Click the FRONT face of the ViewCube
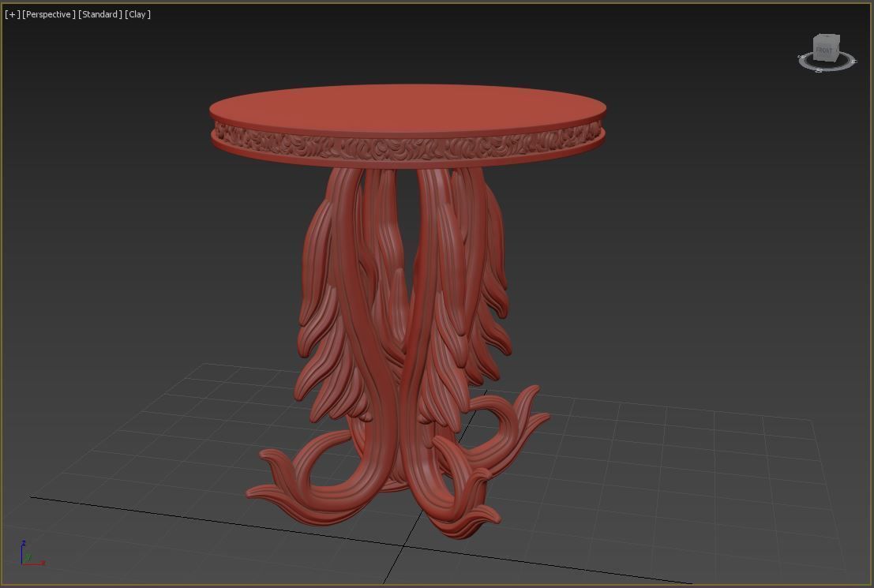 823,51
